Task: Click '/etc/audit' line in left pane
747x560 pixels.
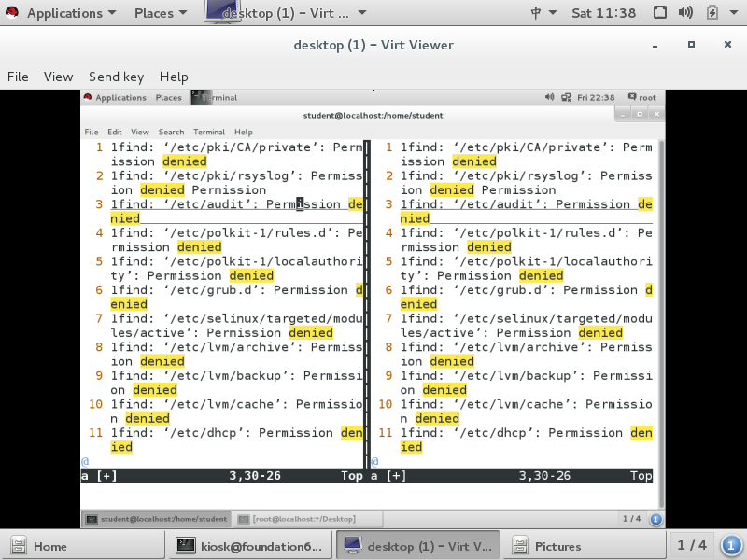Action: pos(237,212)
